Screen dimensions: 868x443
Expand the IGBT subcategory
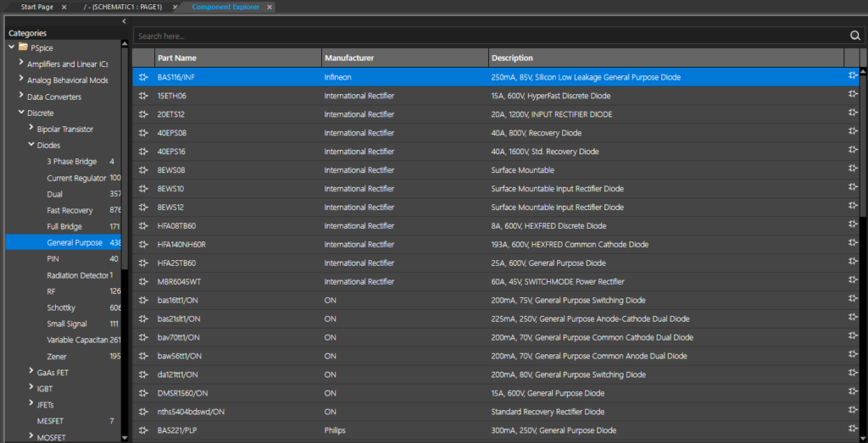coord(31,388)
